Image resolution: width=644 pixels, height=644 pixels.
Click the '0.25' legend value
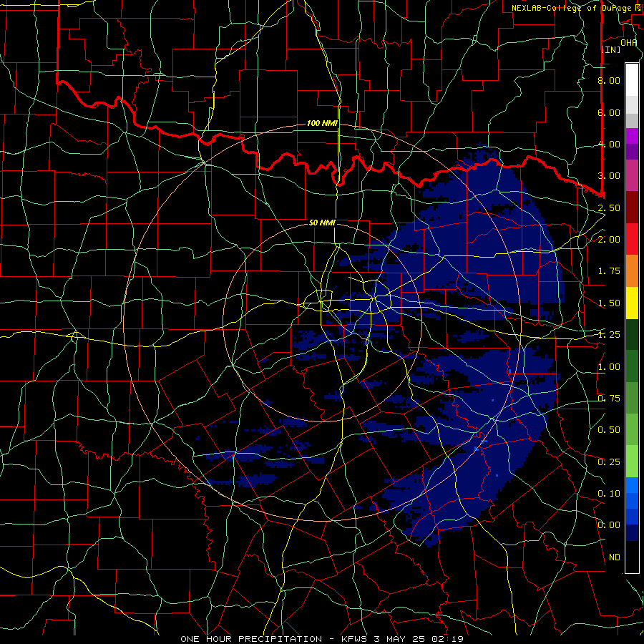click(609, 462)
